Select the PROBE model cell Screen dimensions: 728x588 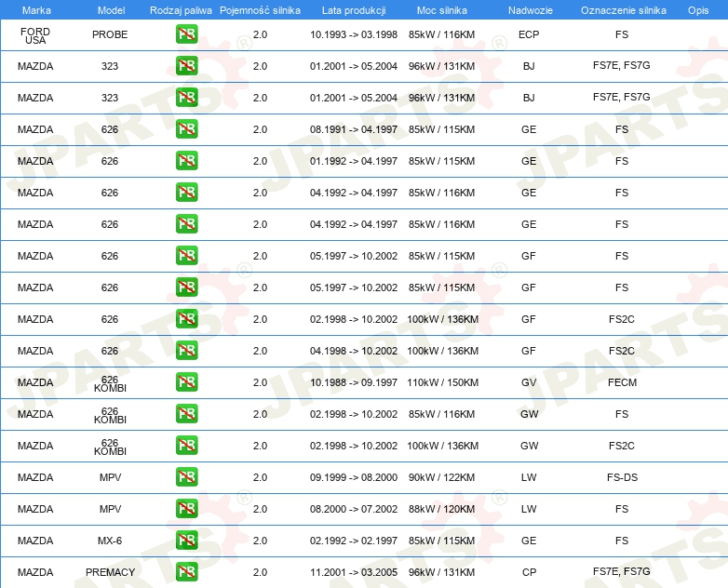click(x=110, y=34)
